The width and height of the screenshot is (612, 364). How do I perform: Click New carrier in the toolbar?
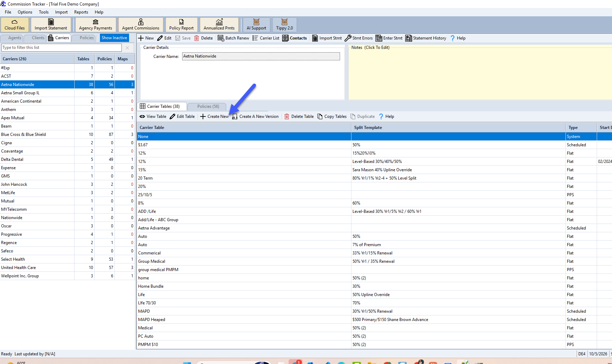[146, 38]
